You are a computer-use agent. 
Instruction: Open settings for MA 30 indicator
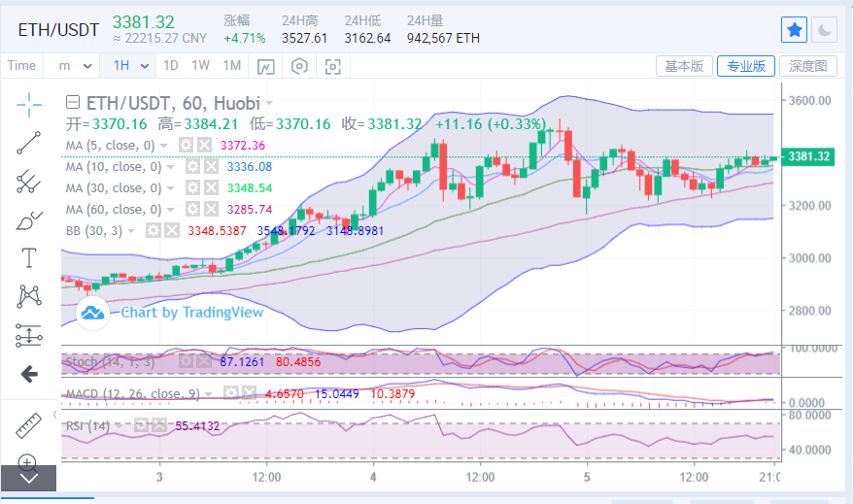192,188
